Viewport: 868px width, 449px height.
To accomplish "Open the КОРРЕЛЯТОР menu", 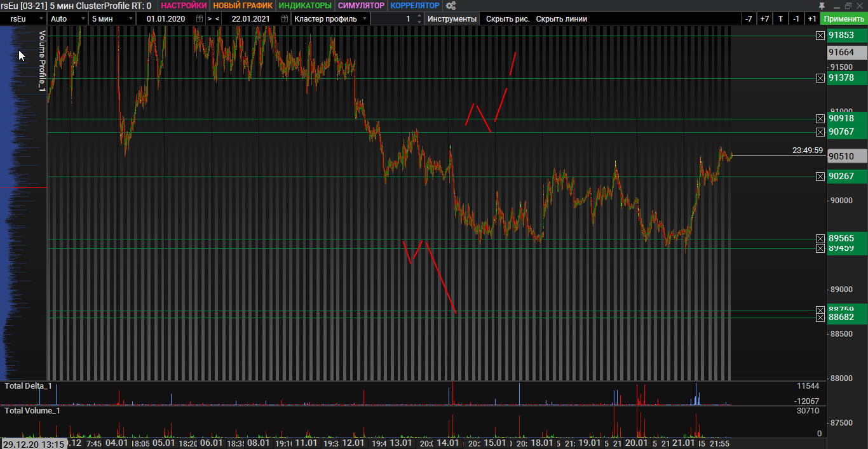I will (415, 6).
